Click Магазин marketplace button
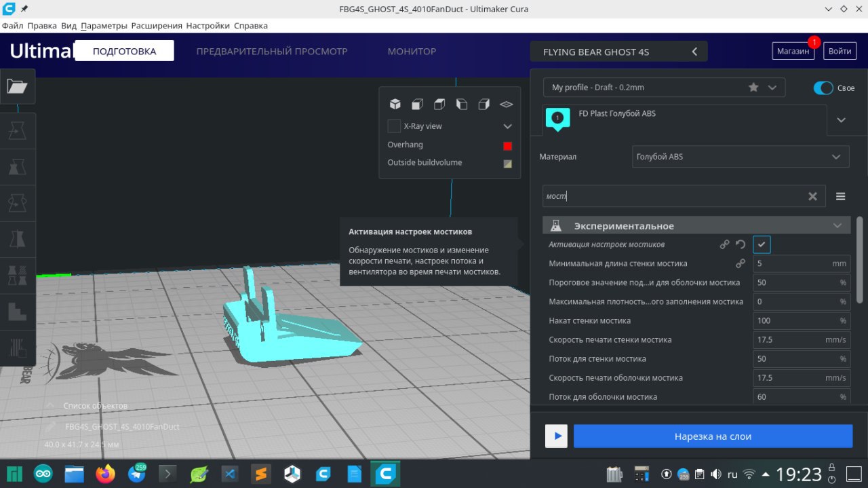Viewport: 868px width, 488px height. 793,51
